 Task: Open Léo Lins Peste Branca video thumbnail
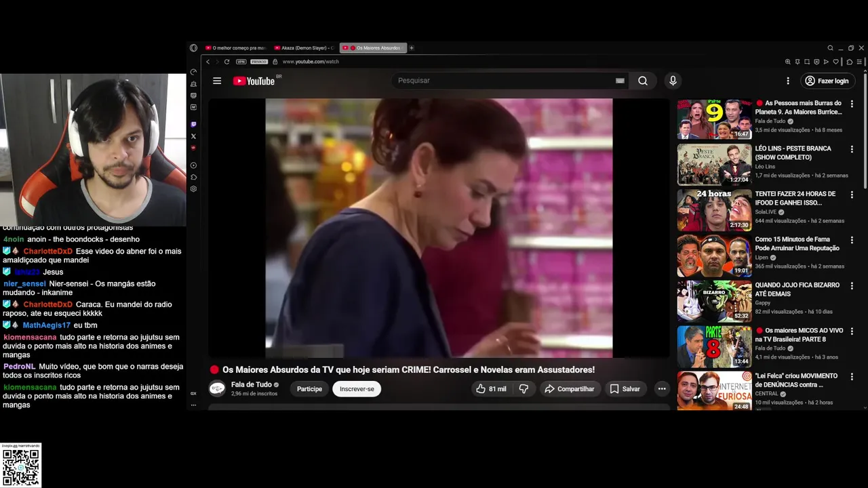click(x=714, y=164)
